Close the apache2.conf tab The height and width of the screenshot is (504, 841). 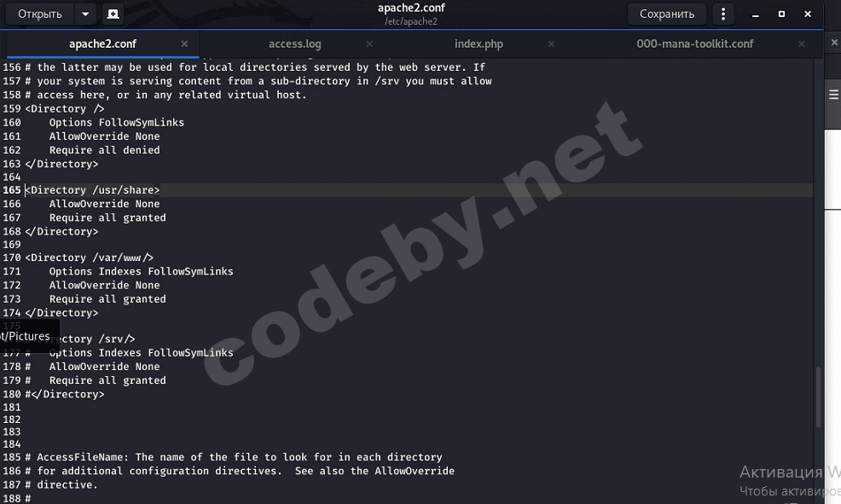(184, 44)
